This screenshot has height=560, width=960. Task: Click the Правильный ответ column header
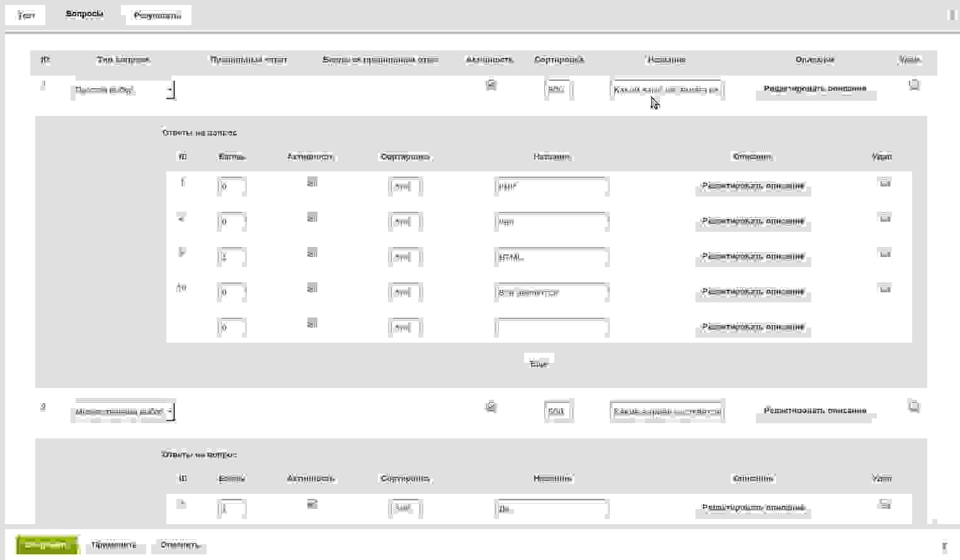(x=249, y=60)
